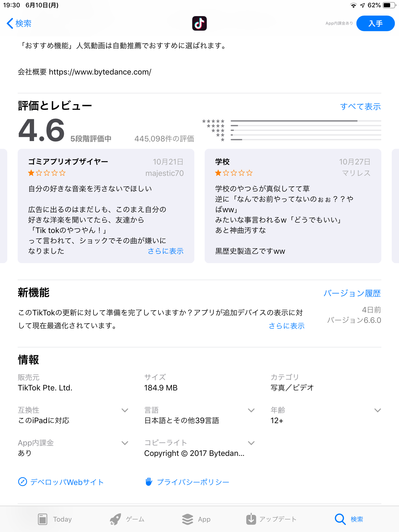Open the Today tab icon
The height and width of the screenshot is (532, 399).
(43, 519)
